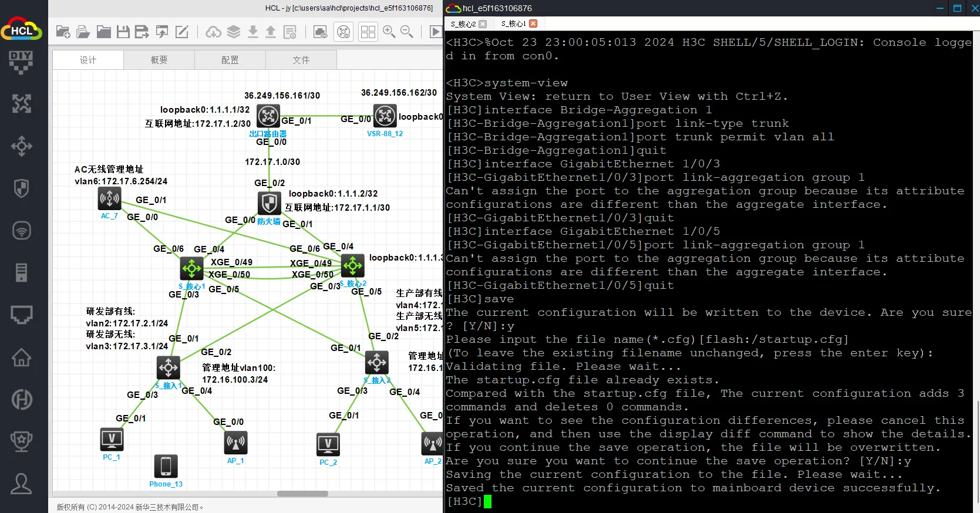Open the switch device category
The width and height of the screenshot is (980, 513).
(x=21, y=146)
